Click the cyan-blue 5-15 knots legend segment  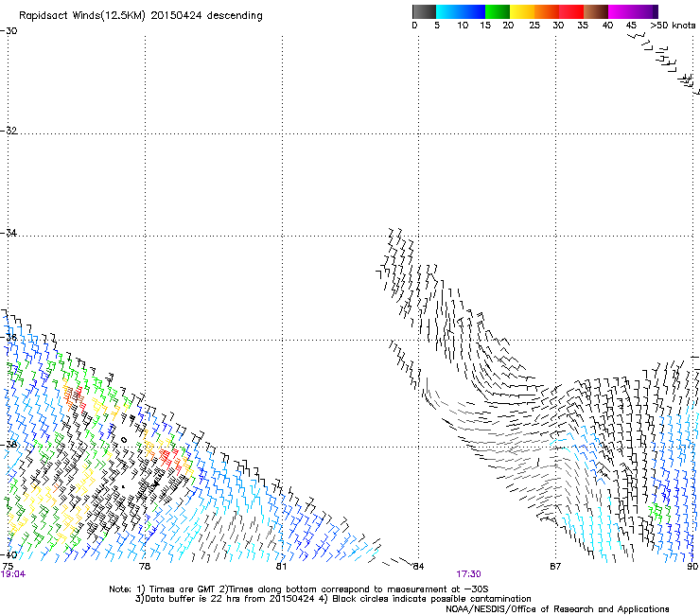point(461,11)
